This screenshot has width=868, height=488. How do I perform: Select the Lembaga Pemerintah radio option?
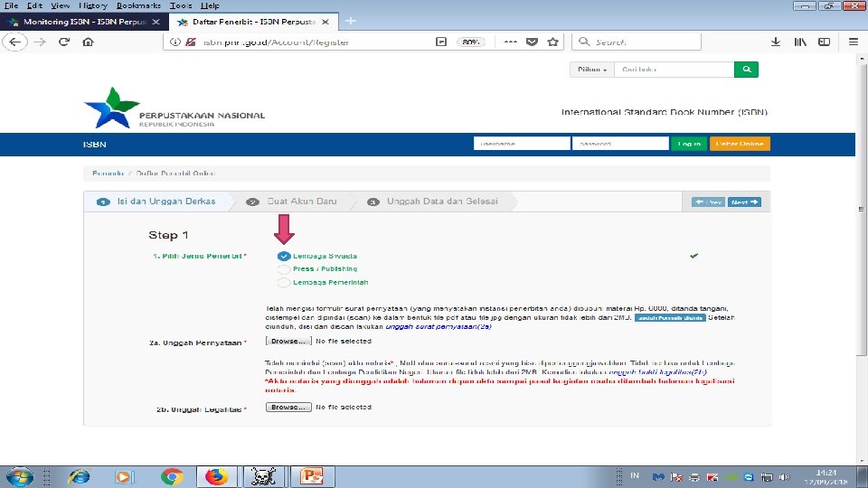click(283, 283)
